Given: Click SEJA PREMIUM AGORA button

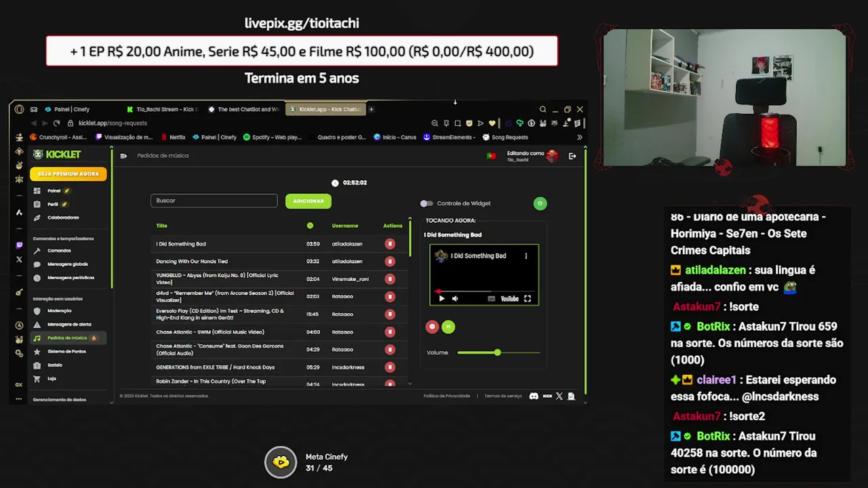Looking at the screenshot, I should point(68,174).
